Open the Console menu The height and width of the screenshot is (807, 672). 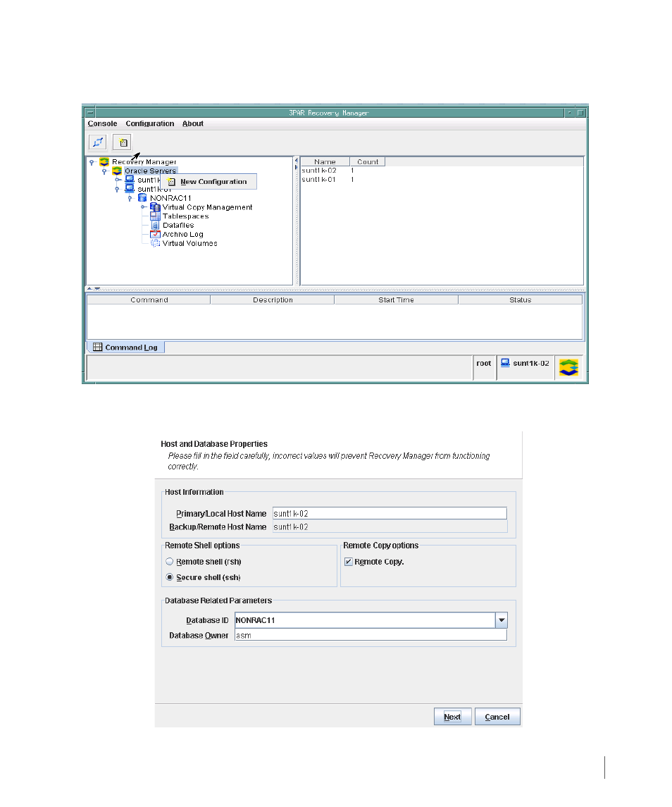[x=102, y=124]
